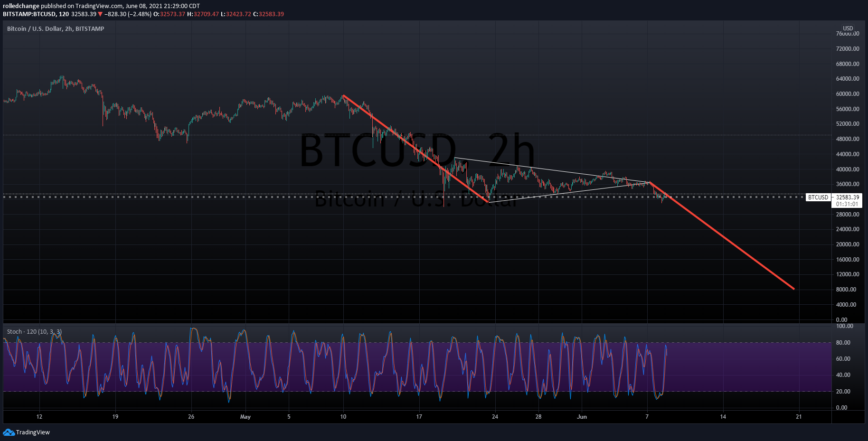Click the 40.00 stochastic axis label

843,375
